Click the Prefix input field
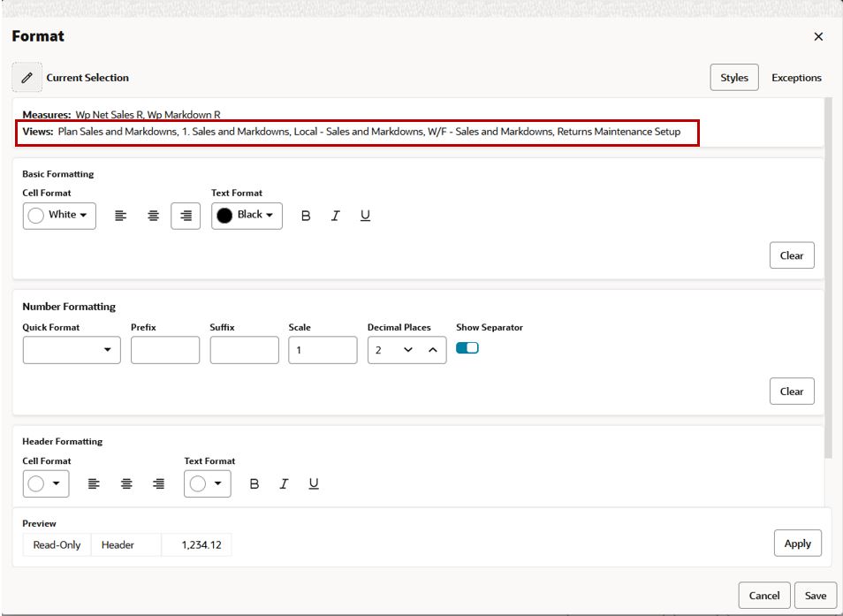 coord(165,350)
